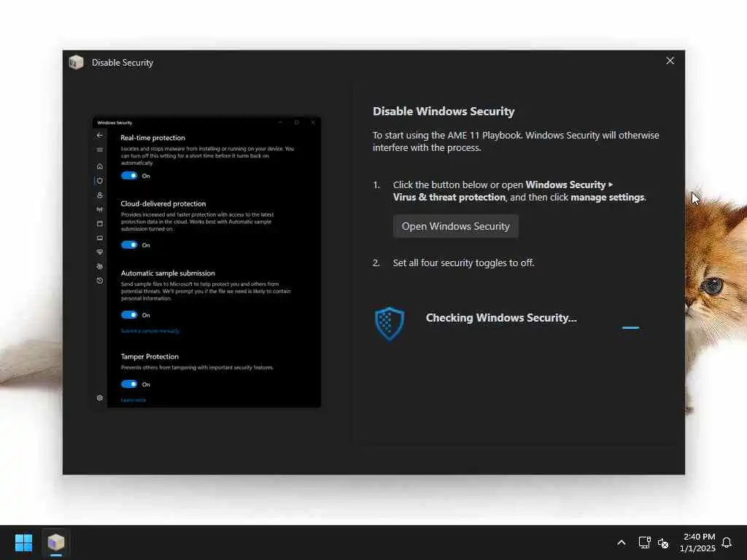Open the notifications bell icon
The height and width of the screenshot is (560, 747).
[727, 542]
